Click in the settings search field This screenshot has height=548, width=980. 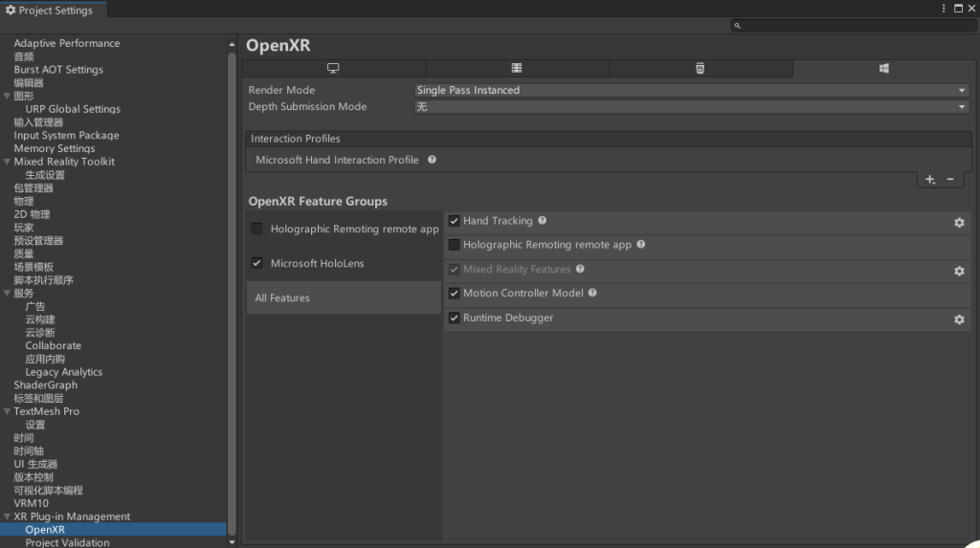[853, 26]
